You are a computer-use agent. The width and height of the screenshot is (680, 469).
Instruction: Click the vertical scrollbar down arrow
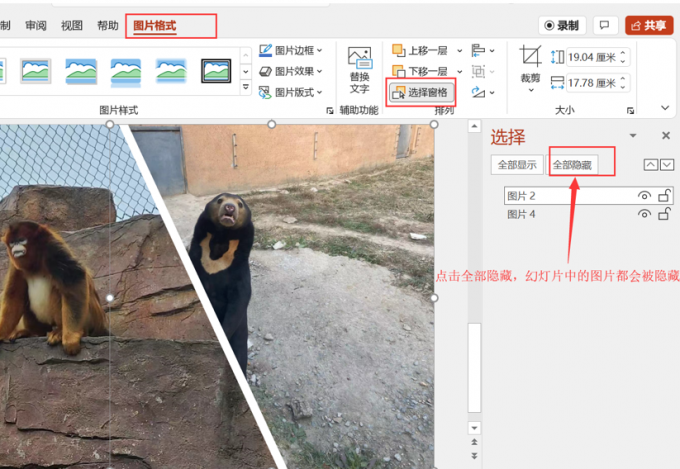click(x=474, y=428)
